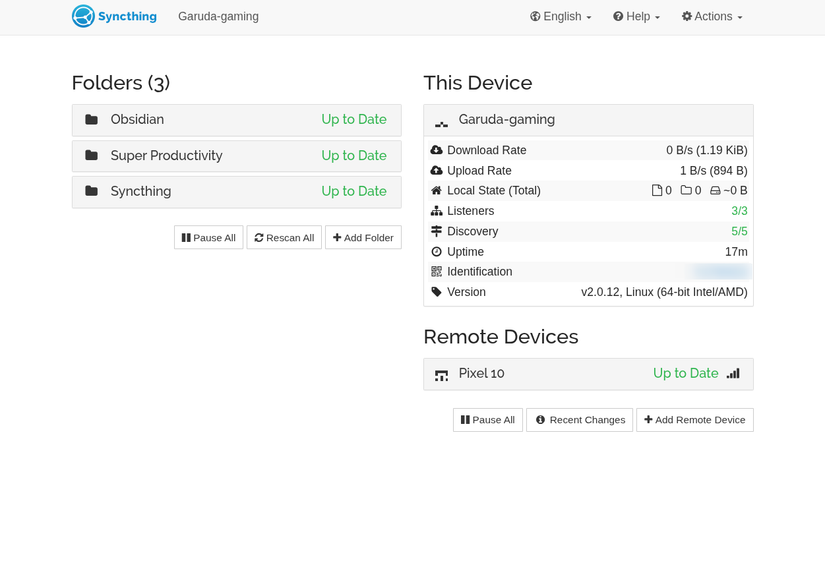Open the Up to Date link for Obsidian

(x=354, y=119)
